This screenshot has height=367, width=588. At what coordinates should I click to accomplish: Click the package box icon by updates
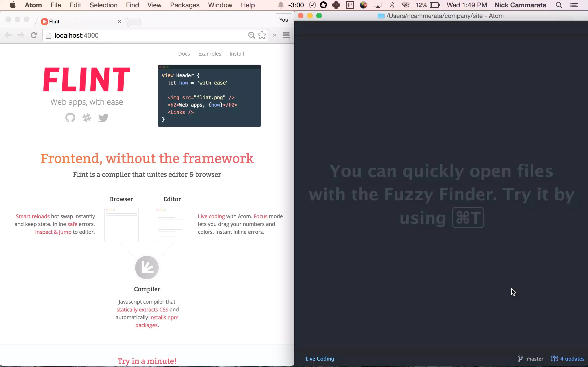[554, 359]
